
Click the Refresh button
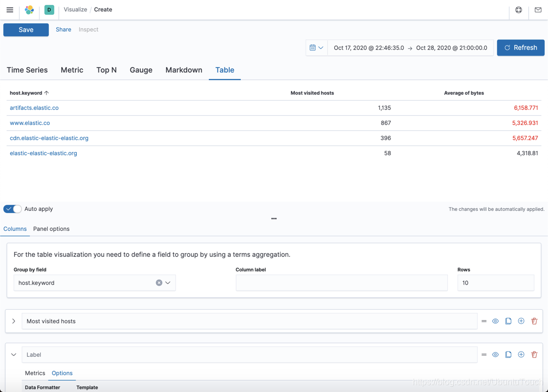pos(521,48)
